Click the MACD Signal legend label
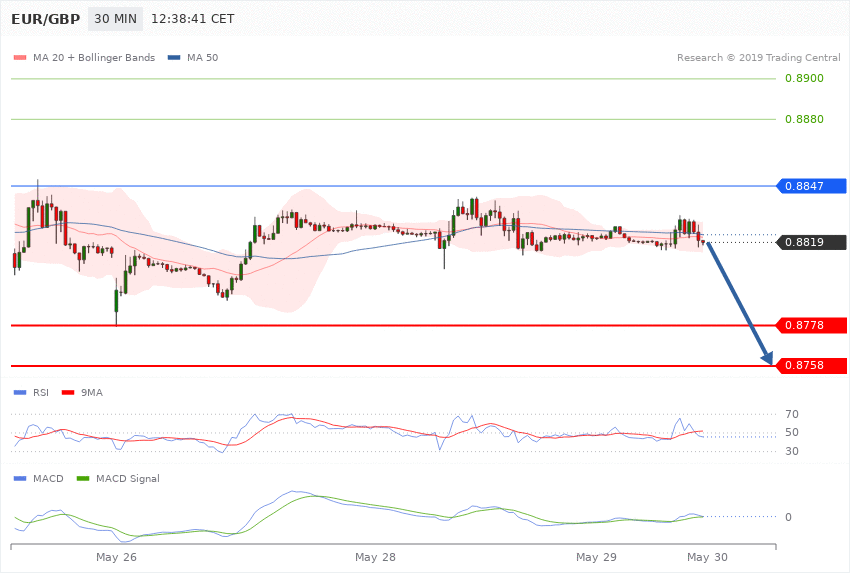850x576 pixels. tap(128, 478)
